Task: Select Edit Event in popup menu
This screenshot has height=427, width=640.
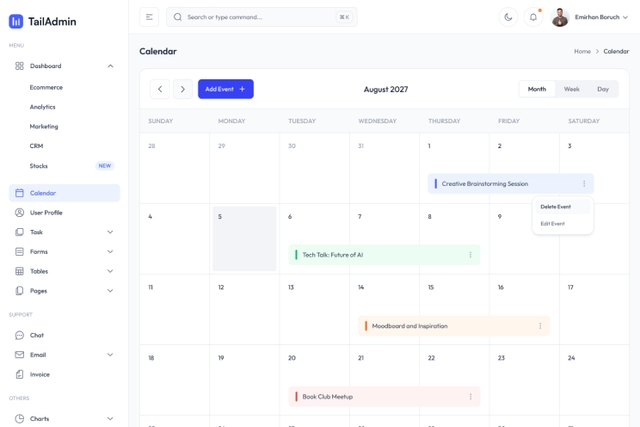Action: pyautogui.click(x=563, y=224)
